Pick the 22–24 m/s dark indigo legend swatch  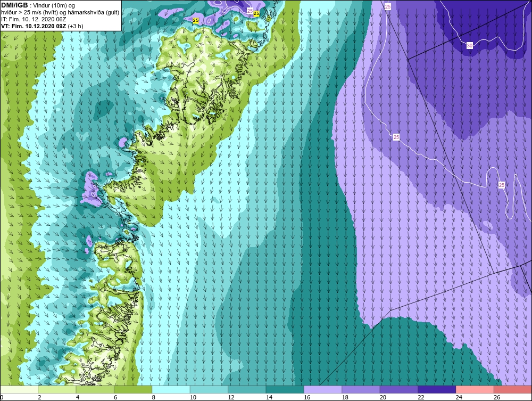(437, 389)
